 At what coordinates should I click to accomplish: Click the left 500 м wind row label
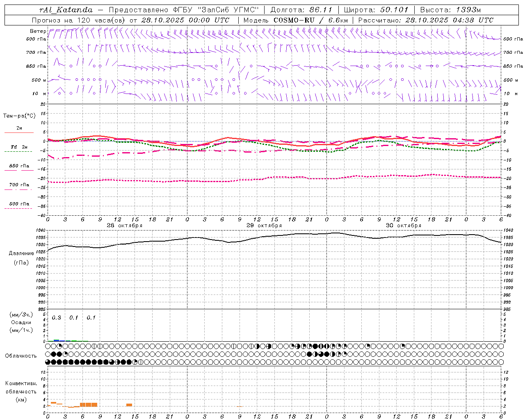coord(39,80)
